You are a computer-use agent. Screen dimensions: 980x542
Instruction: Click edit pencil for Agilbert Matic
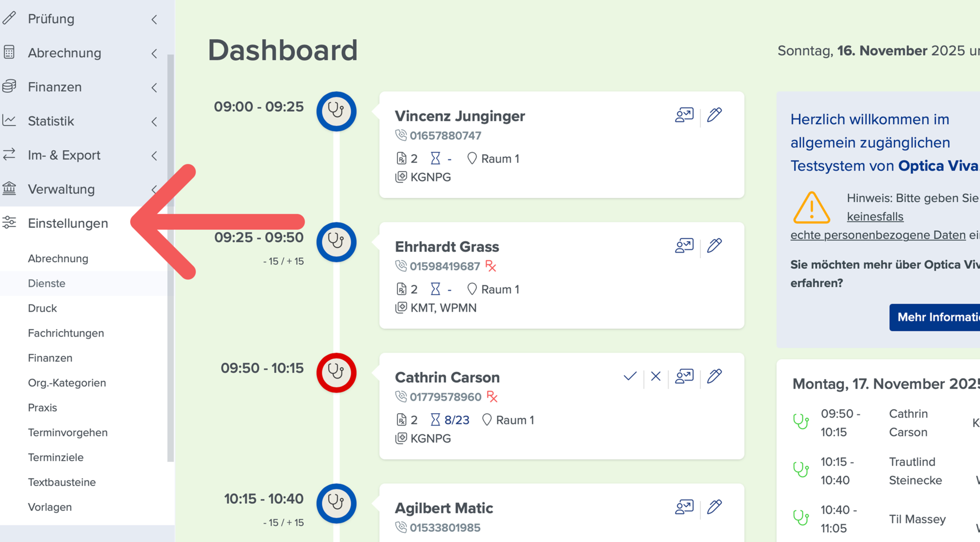(x=715, y=507)
